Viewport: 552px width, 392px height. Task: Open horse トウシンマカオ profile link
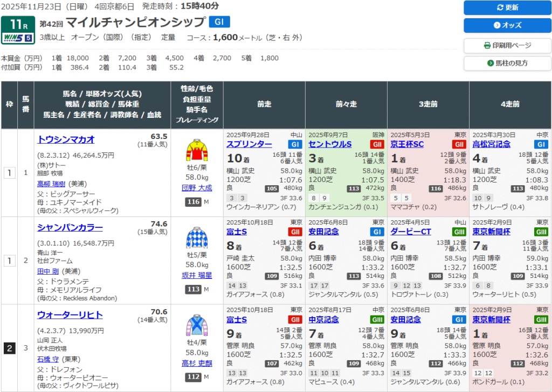click(x=66, y=139)
